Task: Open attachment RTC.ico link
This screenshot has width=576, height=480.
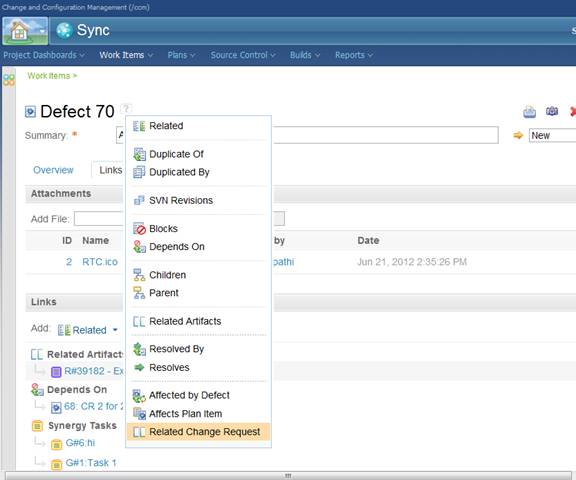Action: point(100,262)
